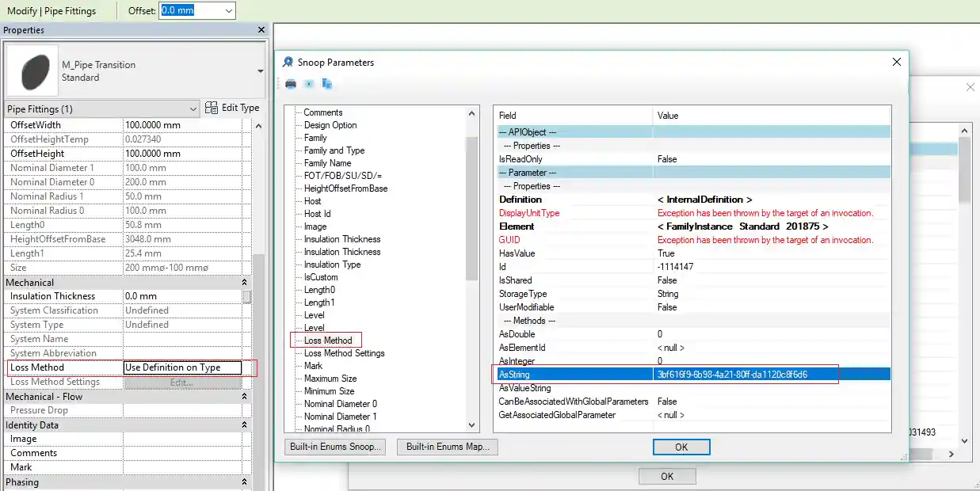
Task: Click the copy documents icon in Snoop toolbar
Action: [326, 84]
